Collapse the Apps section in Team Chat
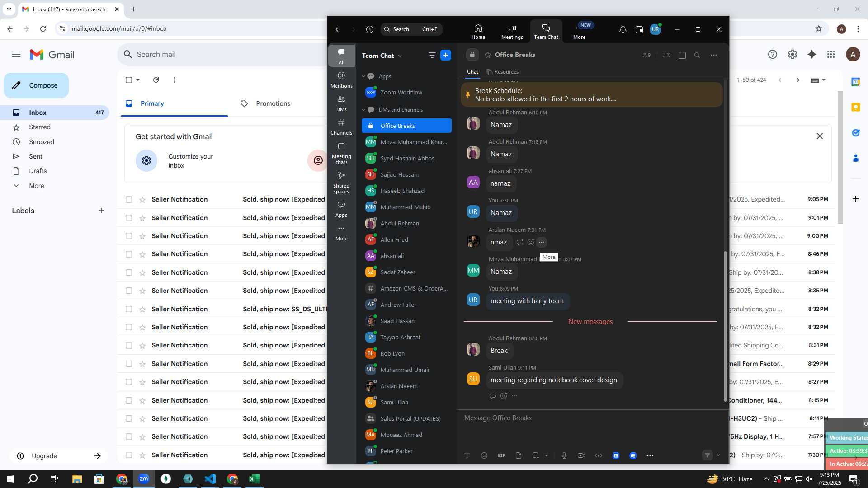Image resolution: width=868 pixels, height=488 pixels. (x=363, y=76)
